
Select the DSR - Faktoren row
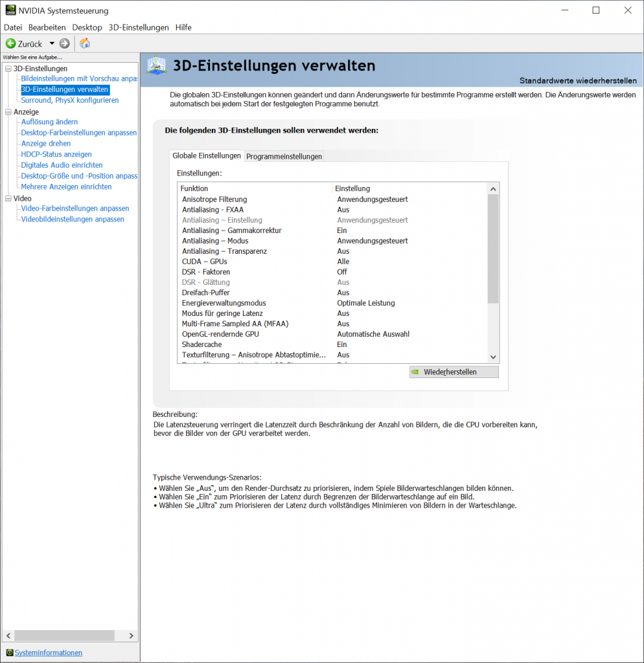click(x=332, y=272)
